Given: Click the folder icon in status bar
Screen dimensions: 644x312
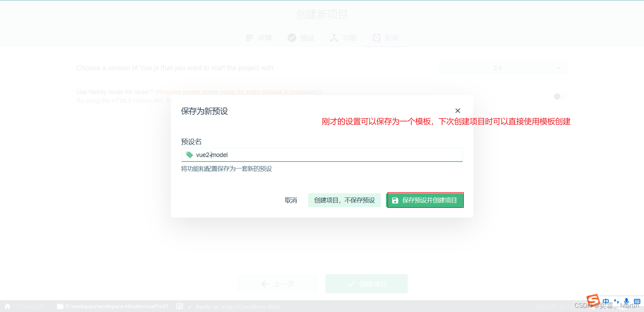Looking at the screenshot, I should coord(60,306).
